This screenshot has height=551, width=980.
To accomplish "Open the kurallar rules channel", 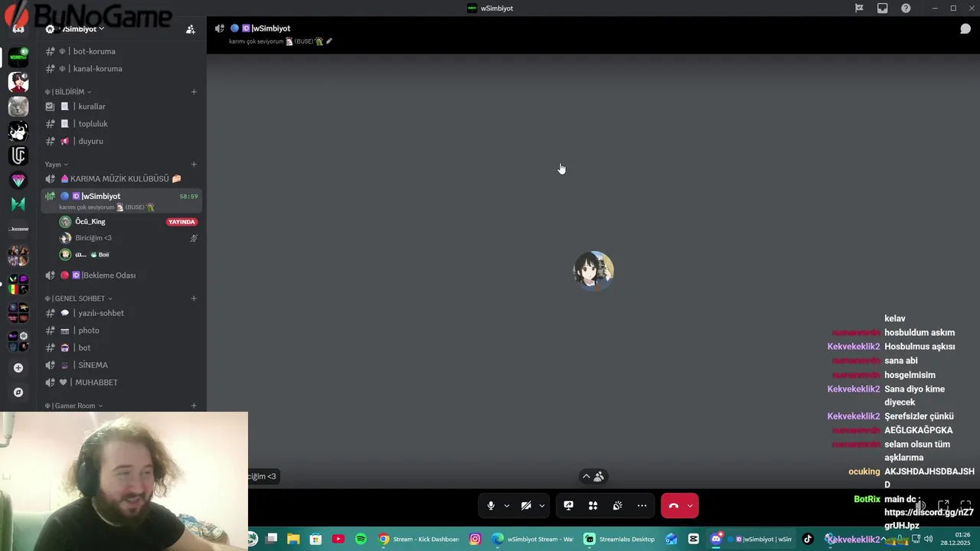I will pyautogui.click(x=122, y=106).
